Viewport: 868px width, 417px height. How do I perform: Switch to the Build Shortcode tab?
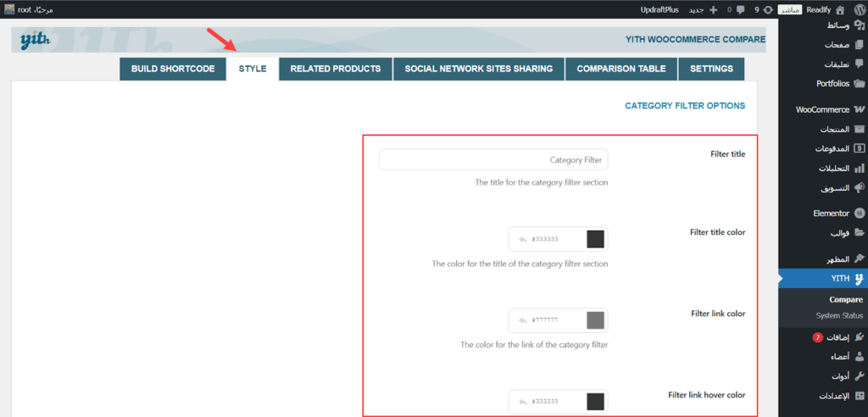(x=173, y=69)
